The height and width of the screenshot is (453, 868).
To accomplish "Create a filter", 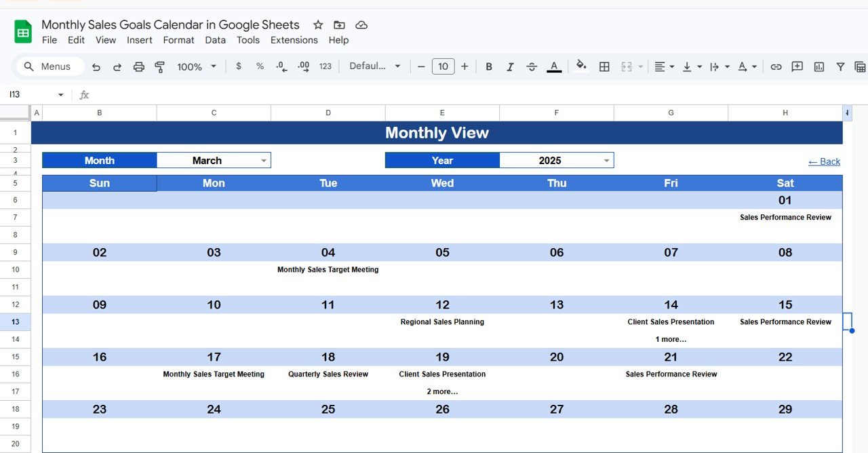I will 840,66.
